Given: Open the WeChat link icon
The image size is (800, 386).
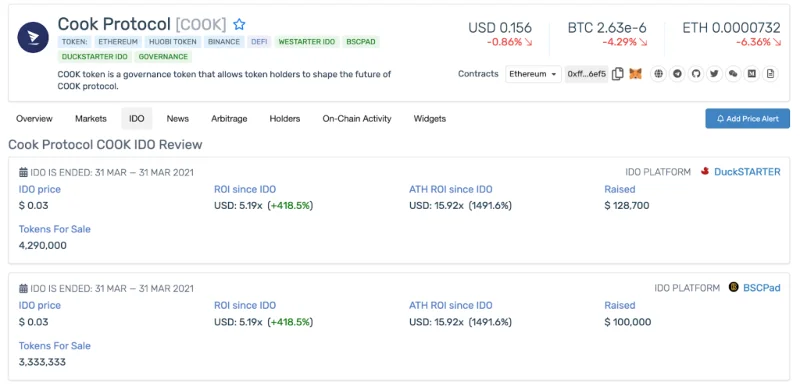Looking at the screenshot, I should [733, 74].
